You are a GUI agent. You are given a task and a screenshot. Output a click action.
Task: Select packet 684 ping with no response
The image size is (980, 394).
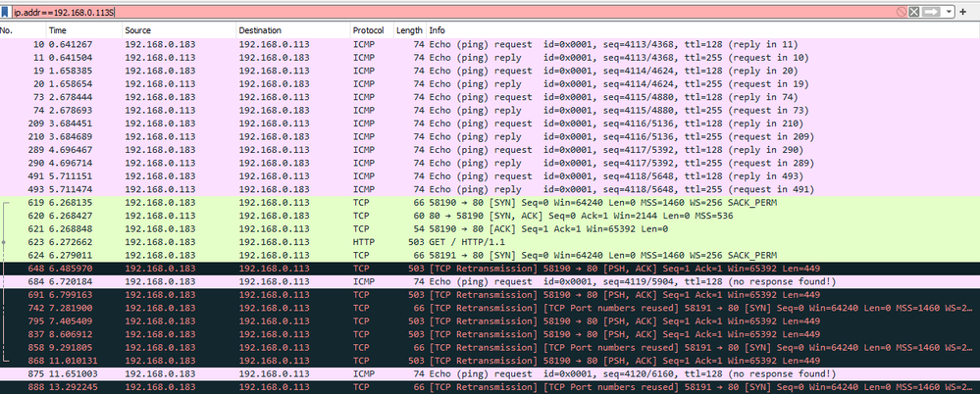[490, 281]
